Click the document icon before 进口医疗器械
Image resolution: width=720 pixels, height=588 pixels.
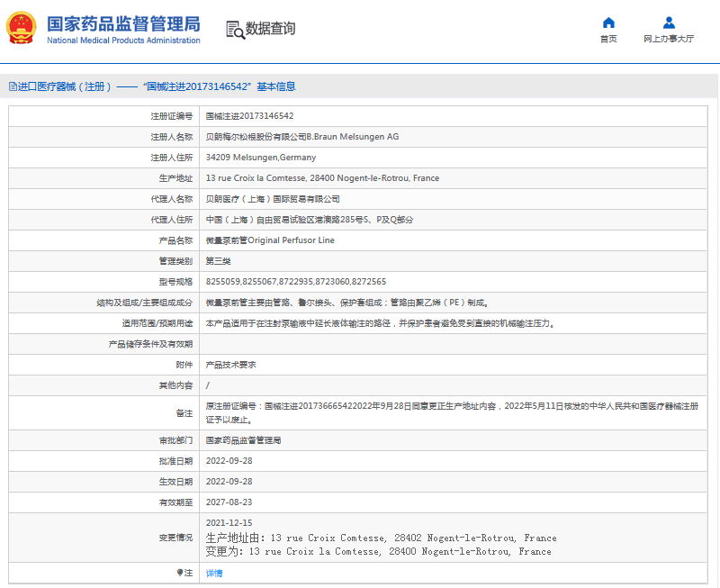pyautogui.click(x=13, y=86)
